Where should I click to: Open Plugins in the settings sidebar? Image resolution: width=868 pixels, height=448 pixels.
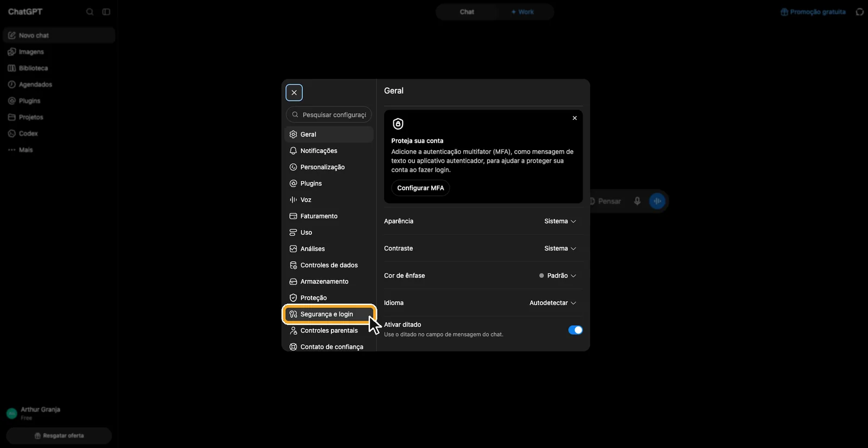point(329,183)
